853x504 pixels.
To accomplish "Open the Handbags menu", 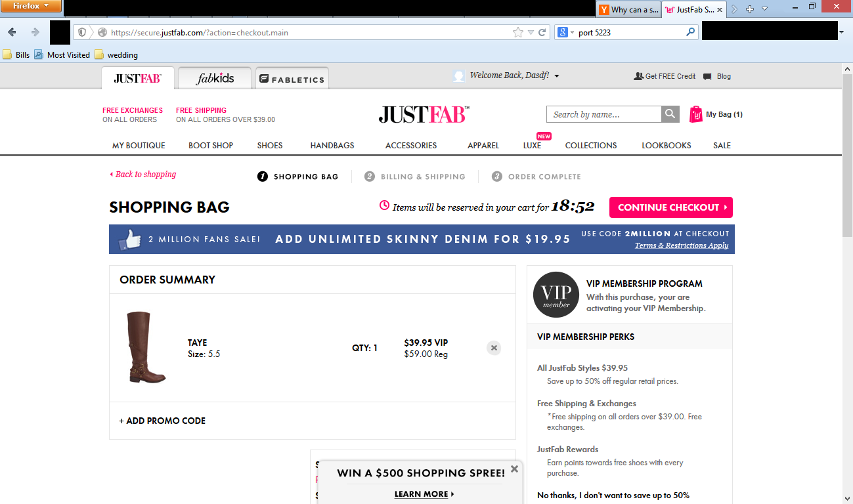I will point(332,146).
